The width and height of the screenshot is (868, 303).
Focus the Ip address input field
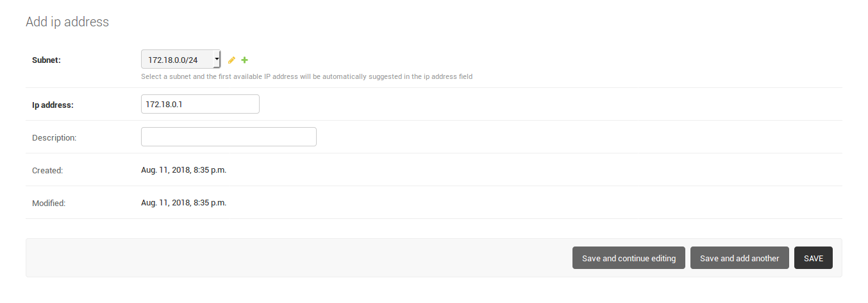coord(200,104)
